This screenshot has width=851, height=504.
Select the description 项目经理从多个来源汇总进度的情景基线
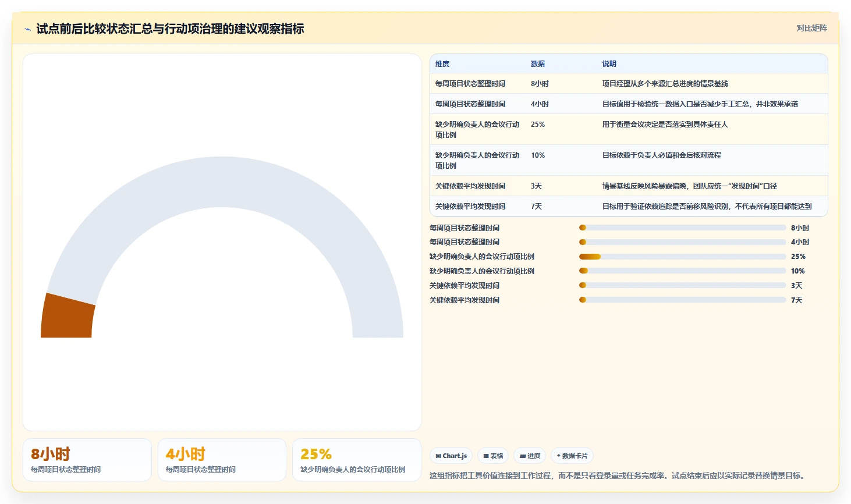point(665,84)
